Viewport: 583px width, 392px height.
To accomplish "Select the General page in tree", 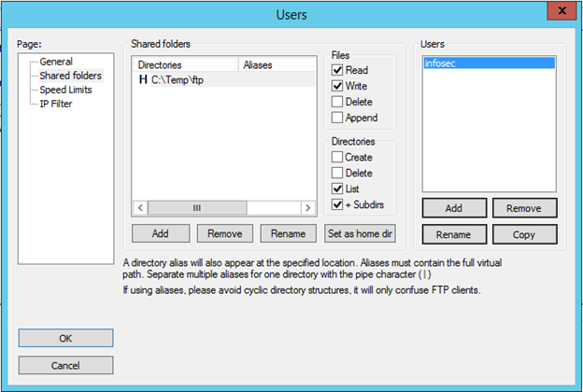I will [x=56, y=62].
